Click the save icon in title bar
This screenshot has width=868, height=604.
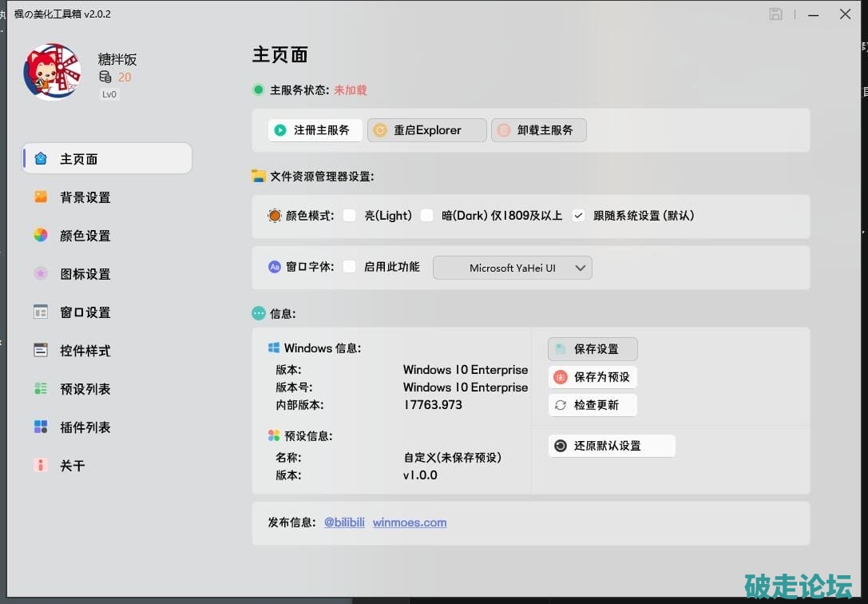[775, 14]
